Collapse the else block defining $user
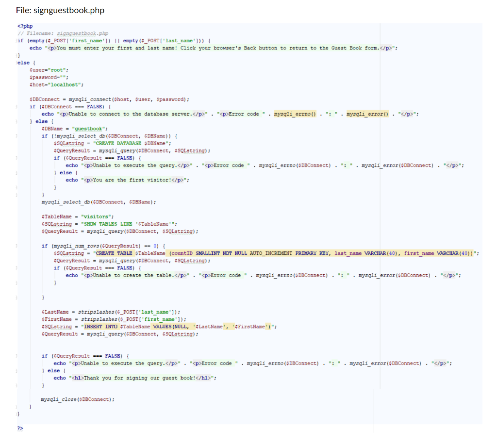 click(x=16, y=63)
